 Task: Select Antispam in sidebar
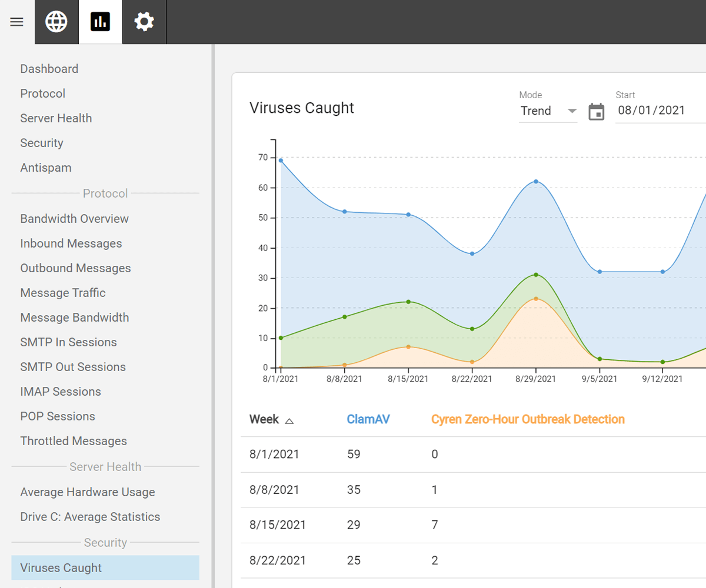click(x=46, y=168)
